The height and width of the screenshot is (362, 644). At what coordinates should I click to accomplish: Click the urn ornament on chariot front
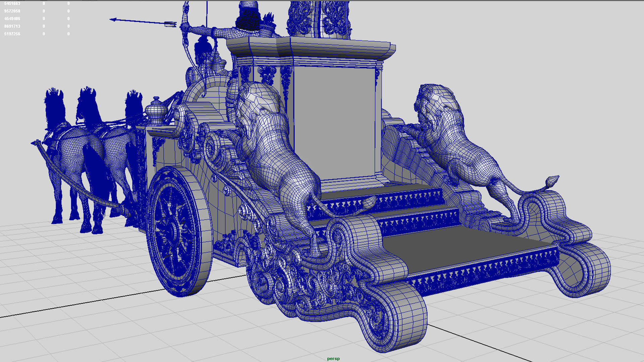click(156, 111)
